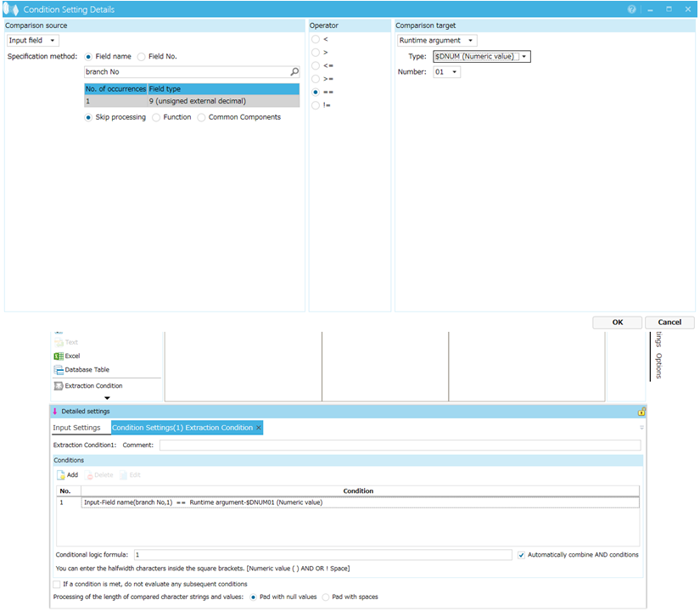Click the Extraction Condition palette icon
The height and width of the screenshot is (611, 700).
[59, 386]
